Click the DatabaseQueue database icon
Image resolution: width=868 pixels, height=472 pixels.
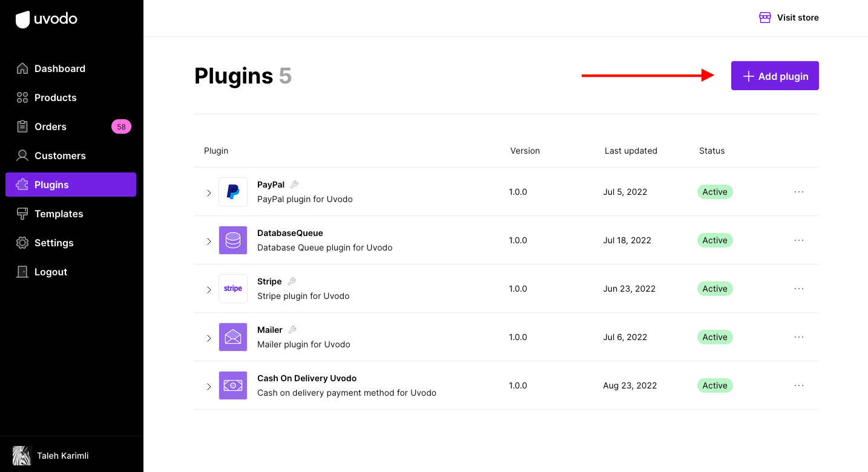pyautogui.click(x=233, y=240)
